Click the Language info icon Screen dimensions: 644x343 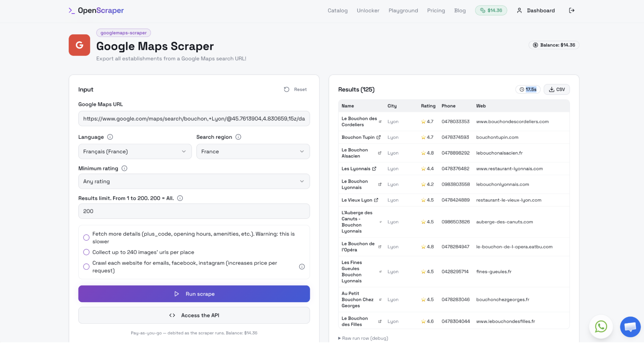click(x=110, y=137)
